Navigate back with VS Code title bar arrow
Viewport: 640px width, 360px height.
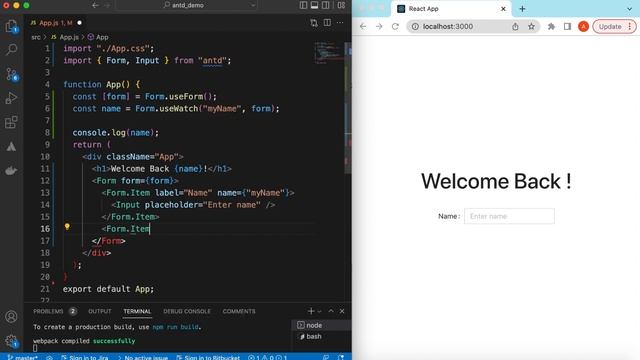pos(95,5)
